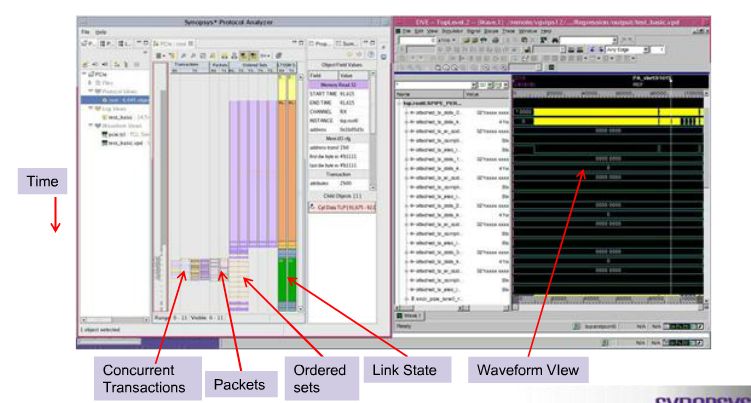Select the highlighted protocol view tree item
This screenshot has height=403, width=751.
115,100
